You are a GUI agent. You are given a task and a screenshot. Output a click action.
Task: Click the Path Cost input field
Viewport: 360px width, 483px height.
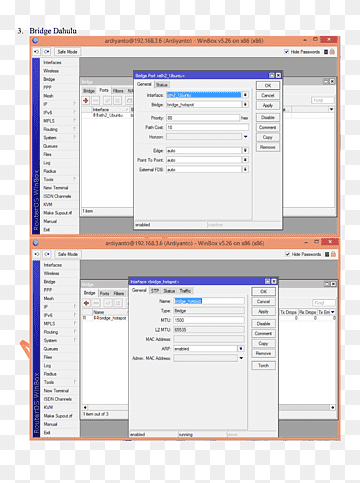pyautogui.click(x=207, y=127)
